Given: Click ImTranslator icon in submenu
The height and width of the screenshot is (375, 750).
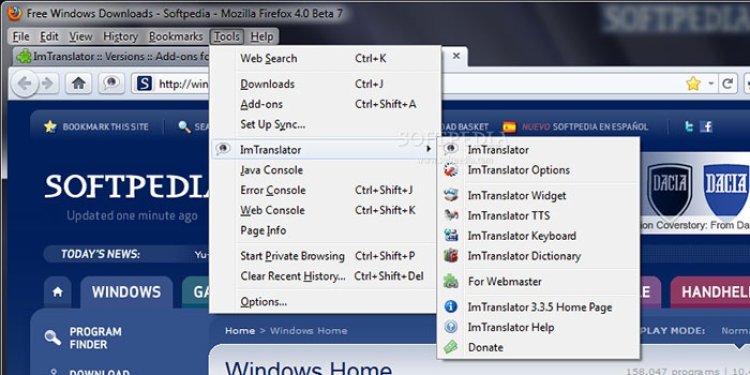Looking at the screenshot, I should 451,149.
